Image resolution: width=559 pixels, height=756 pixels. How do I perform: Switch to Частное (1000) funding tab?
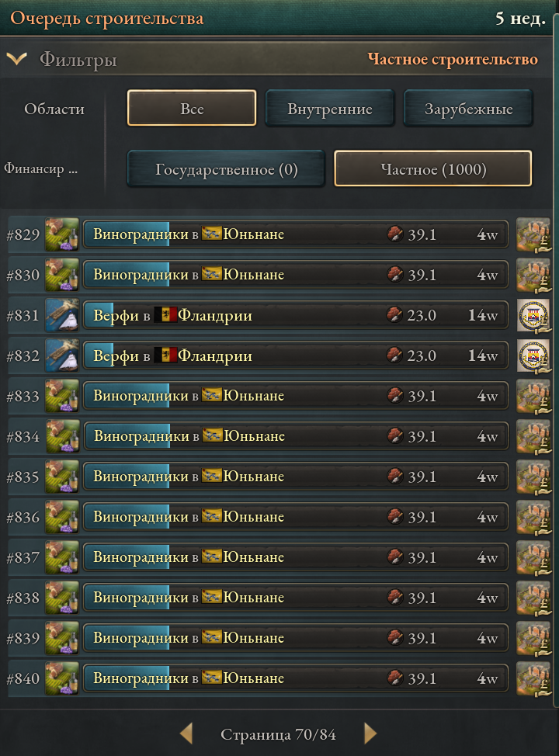(x=433, y=168)
